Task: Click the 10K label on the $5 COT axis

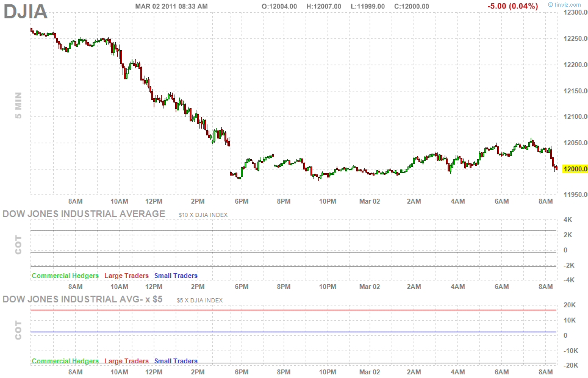Action: pyautogui.click(x=570, y=320)
